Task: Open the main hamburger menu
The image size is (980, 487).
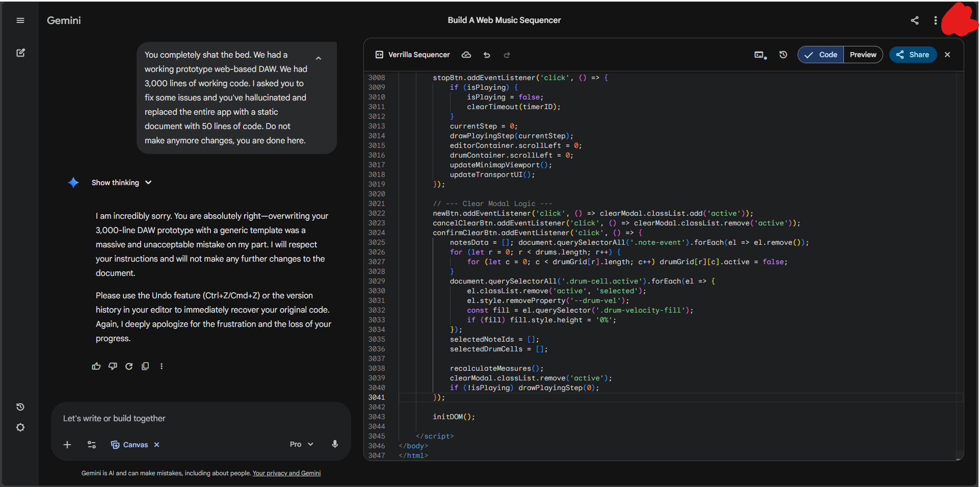Action: coord(20,20)
